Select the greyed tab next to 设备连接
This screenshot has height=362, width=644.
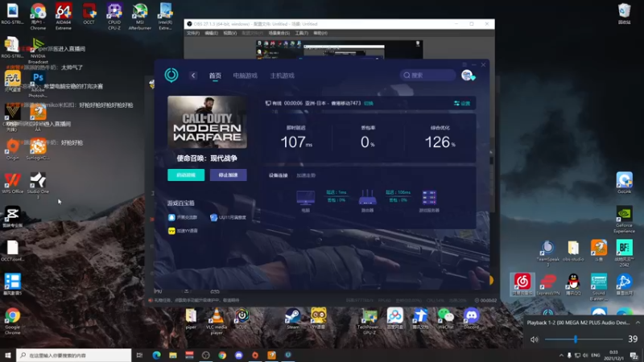pos(306,175)
